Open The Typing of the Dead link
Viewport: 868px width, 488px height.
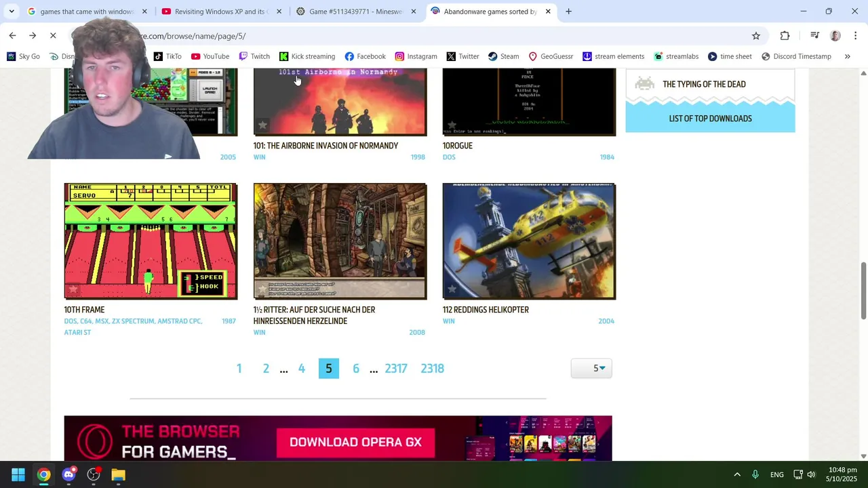pyautogui.click(x=704, y=84)
